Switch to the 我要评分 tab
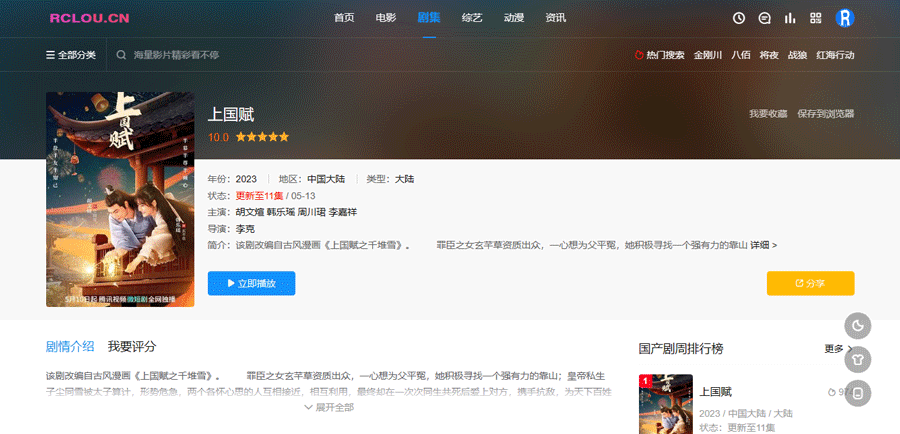The width and height of the screenshot is (900, 434). pos(132,346)
